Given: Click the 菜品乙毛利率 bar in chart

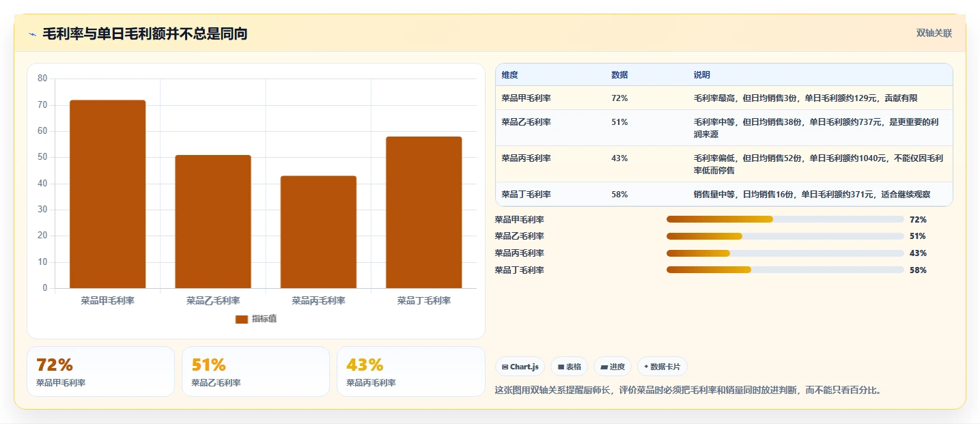Looking at the screenshot, I should click(213, 222).
